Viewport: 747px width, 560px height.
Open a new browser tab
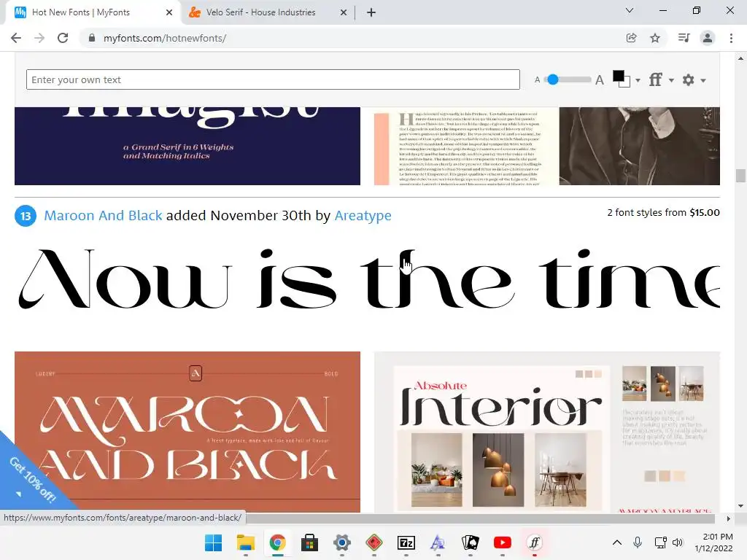pos(371,12)
